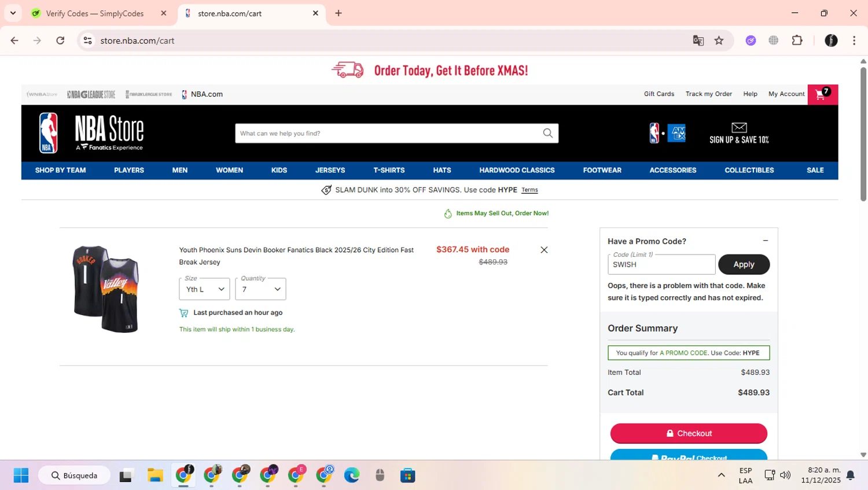
Task: Close the store.nba.com/cart tab
Action: pos(315,13)
